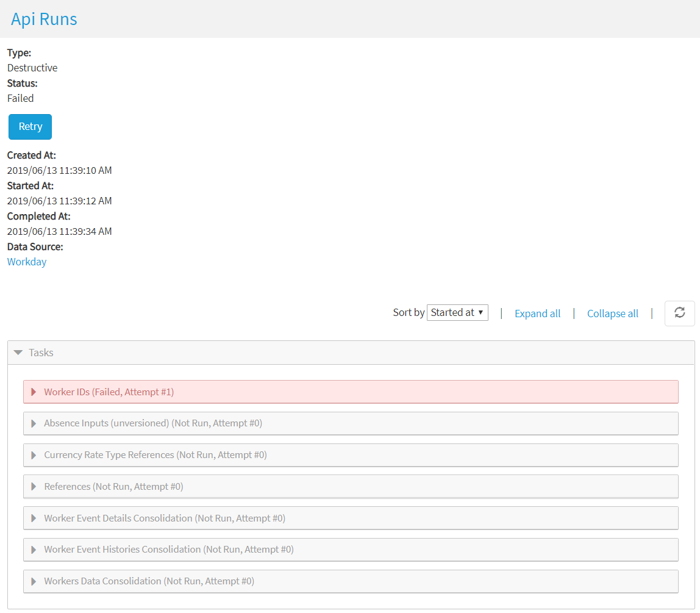
Task: Expand Worker Event Histories Consolidation row
Action: (169, 550)
